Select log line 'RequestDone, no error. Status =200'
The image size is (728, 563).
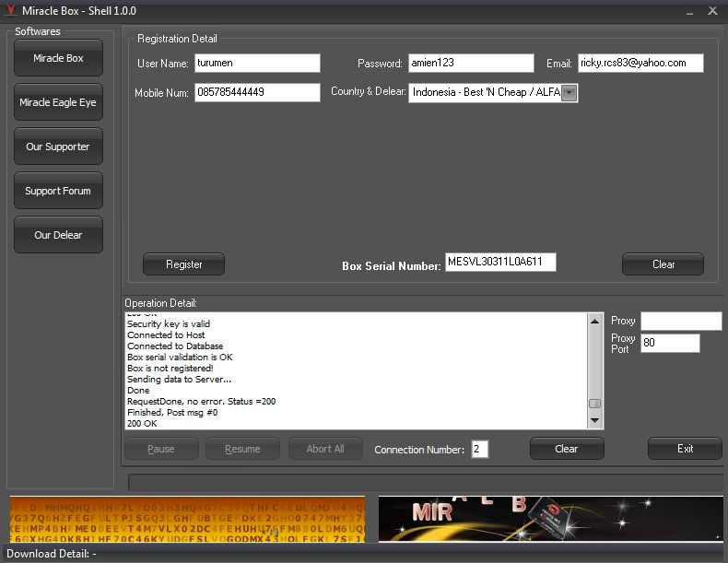coord(201,402)
